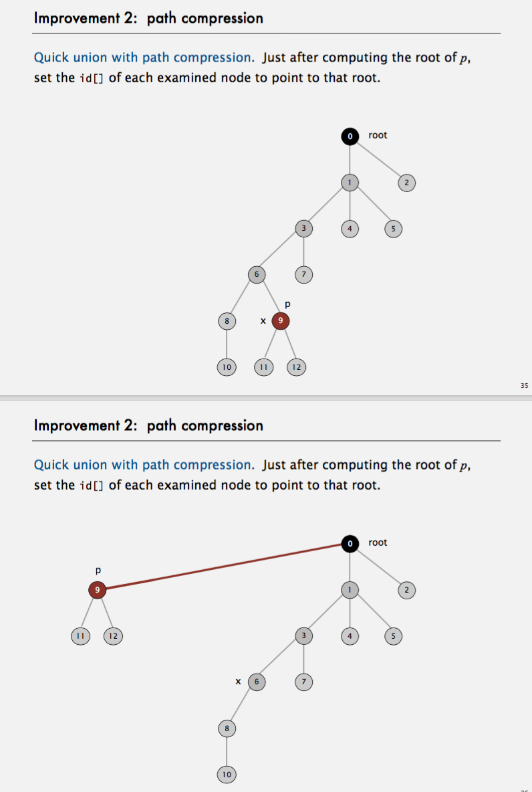Click node 8 in the lower tree
Viewport: 532px width, 792px height.
227,728
